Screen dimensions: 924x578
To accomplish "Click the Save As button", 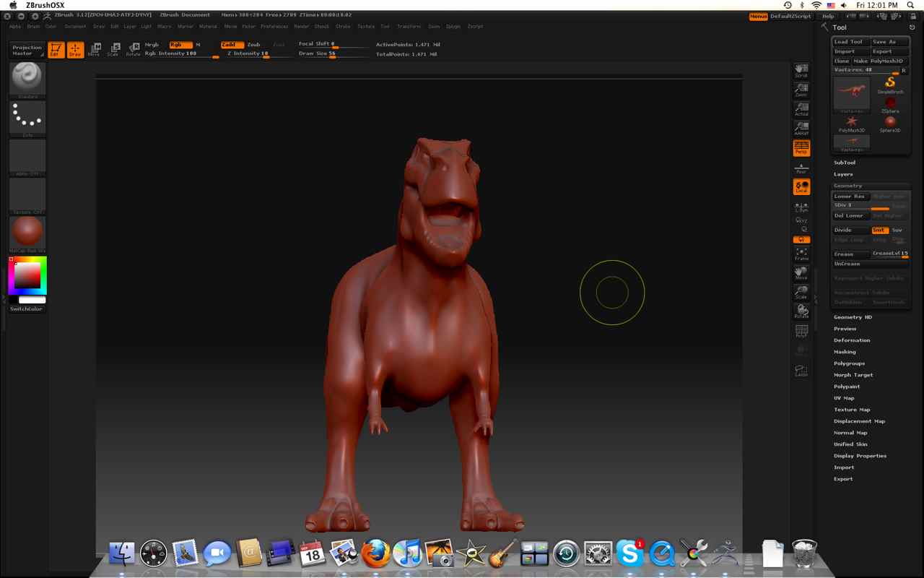I will pyautogui.click(x=890, y=42).
